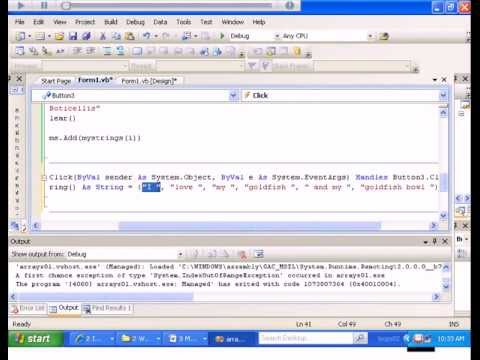480x360 pixels.
Task: Switch to the Form1.vb code tab
Action: pos(95,80)
